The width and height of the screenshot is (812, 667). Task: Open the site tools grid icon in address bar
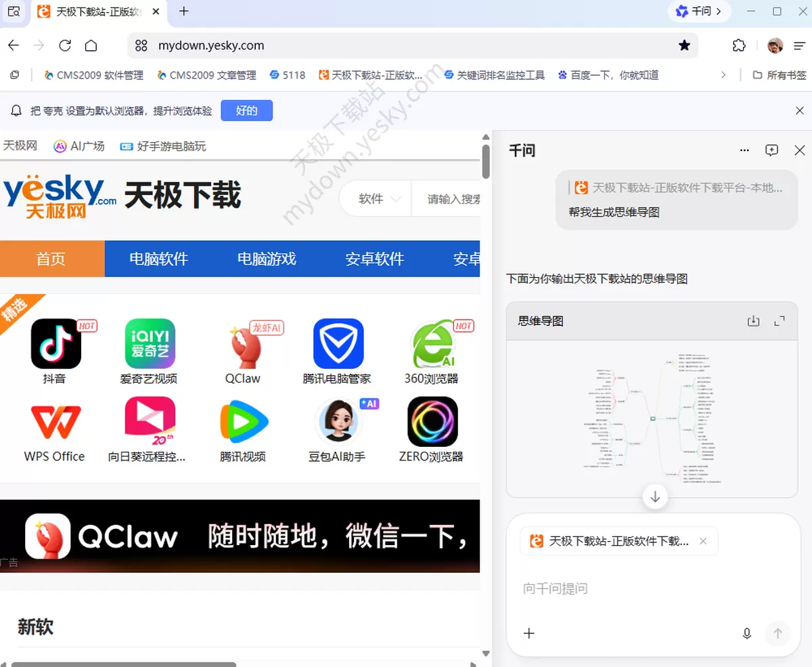(x=141, y=45)
